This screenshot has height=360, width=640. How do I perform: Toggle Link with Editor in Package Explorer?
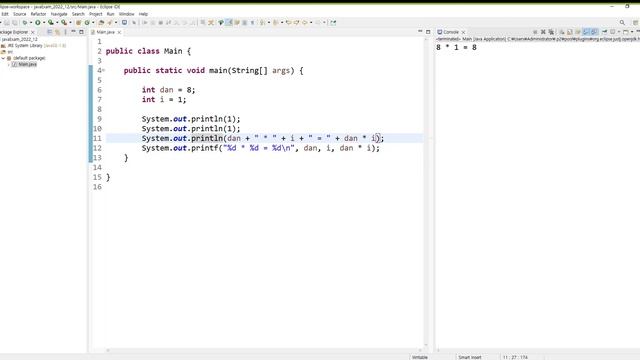tap(58, 32)
